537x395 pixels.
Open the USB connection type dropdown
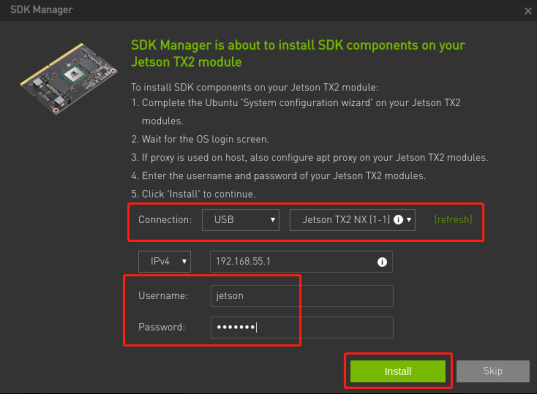pyautogui.click(x=241, y=220)
